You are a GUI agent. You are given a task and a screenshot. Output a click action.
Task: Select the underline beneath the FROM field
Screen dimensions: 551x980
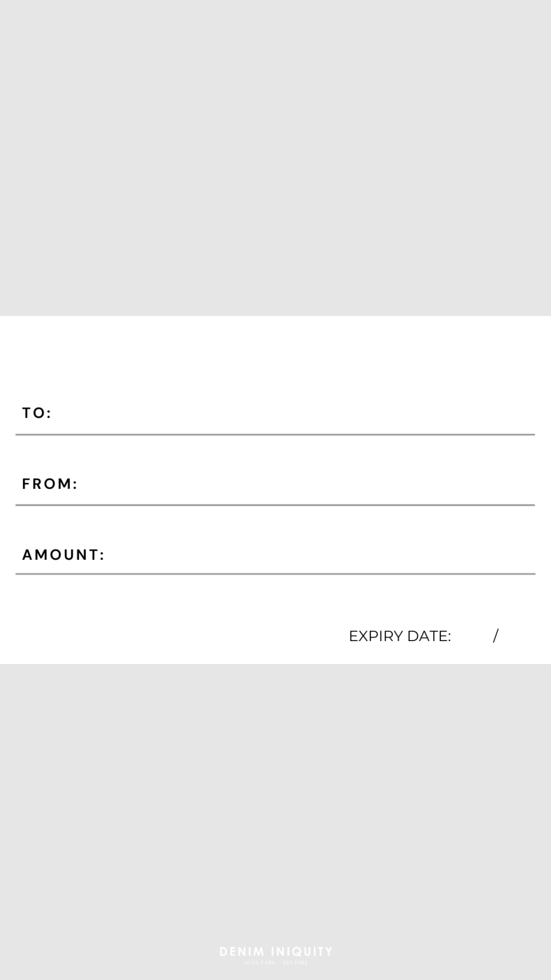275,505
